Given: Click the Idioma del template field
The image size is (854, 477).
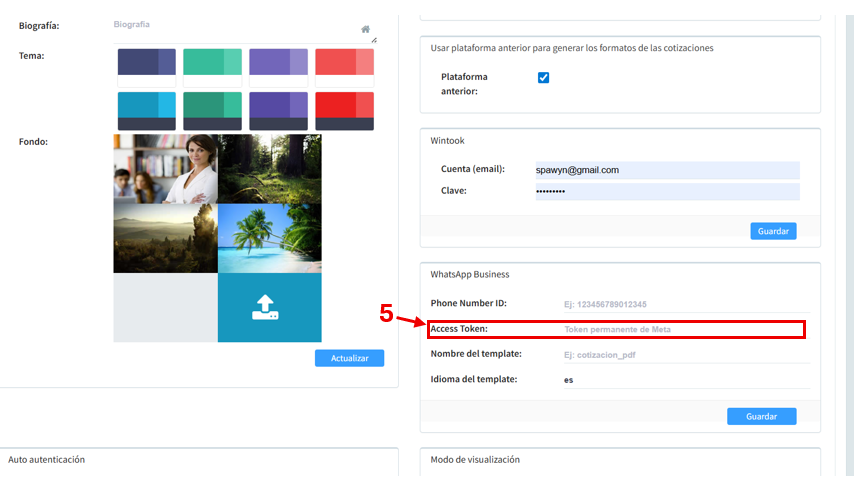Looking at the screenshot, I should (680, 380).
